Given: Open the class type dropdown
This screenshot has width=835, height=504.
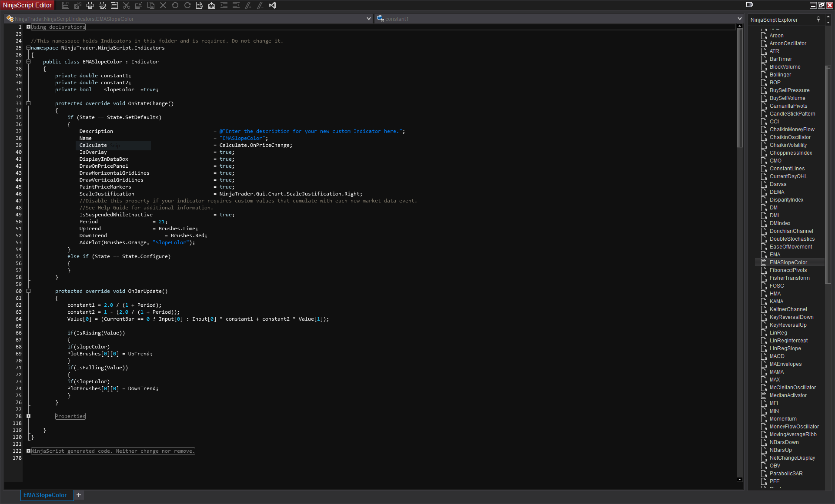Looking at the screenshot, I should pyautogui.click(x=369, y=19).
